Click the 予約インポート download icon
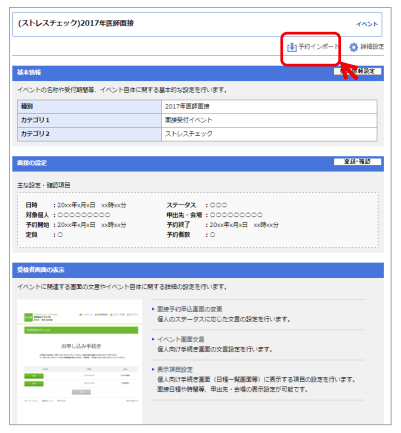401x433 pixels. [x=292, y=47]
